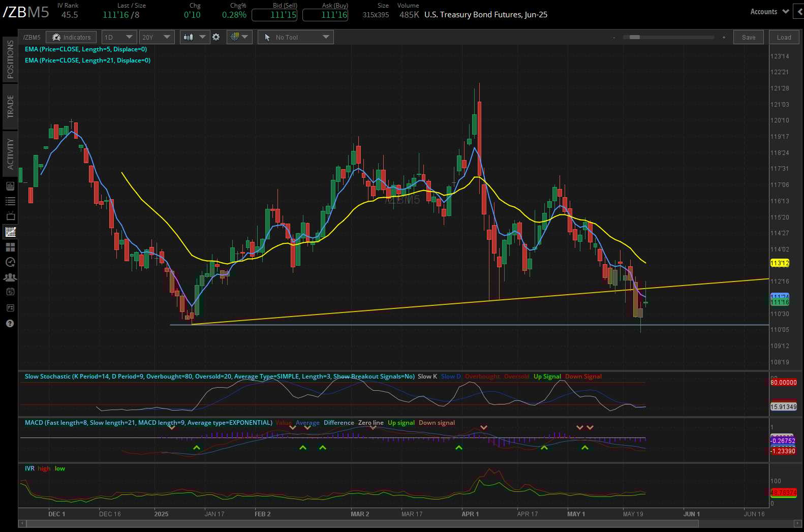Click the /ZBM5 symbol field
Viewport: 804px width, 532px height.
[x=26, y=12]
